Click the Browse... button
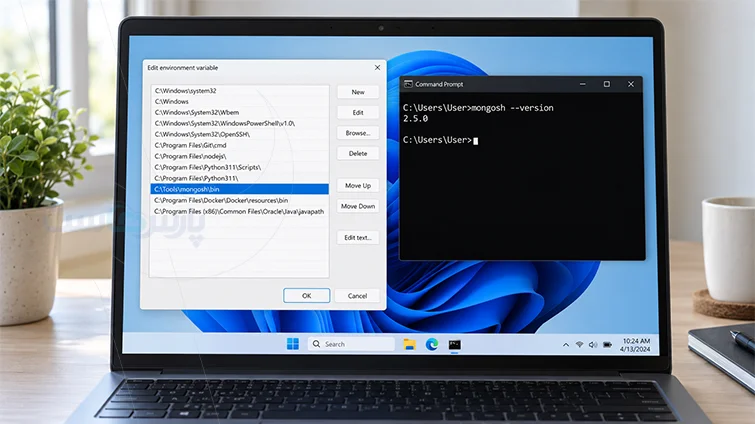Viewport: 755px width, 424px height. pos(358,133)
